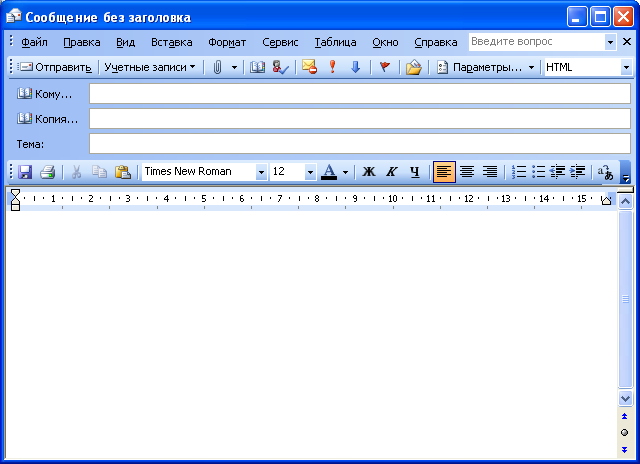
Task: Toggle bulleted list
Action: click(x=539, y=172)
